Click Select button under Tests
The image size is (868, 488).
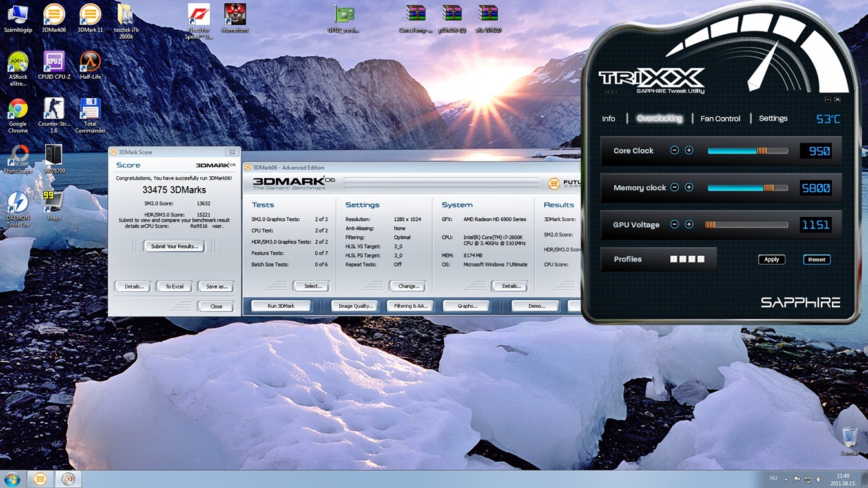point(313,286)
